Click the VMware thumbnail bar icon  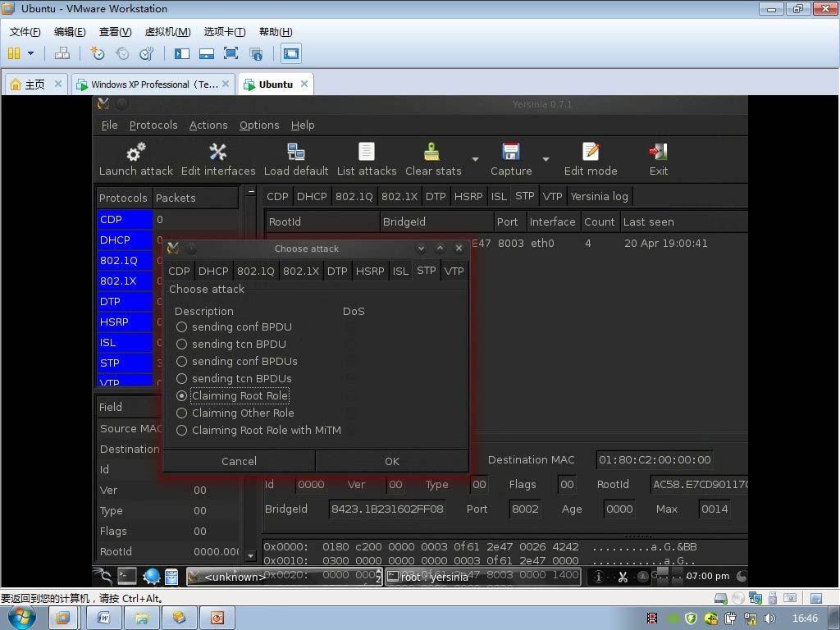click(x=206, y=53)
